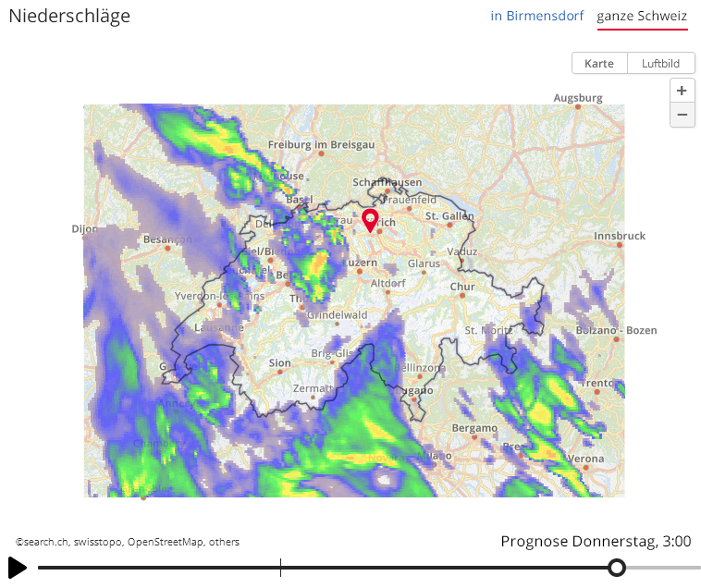This screenshot has width=701, height=588.
Task: Click the Niederschläge heading
Action: coord(69,16)
